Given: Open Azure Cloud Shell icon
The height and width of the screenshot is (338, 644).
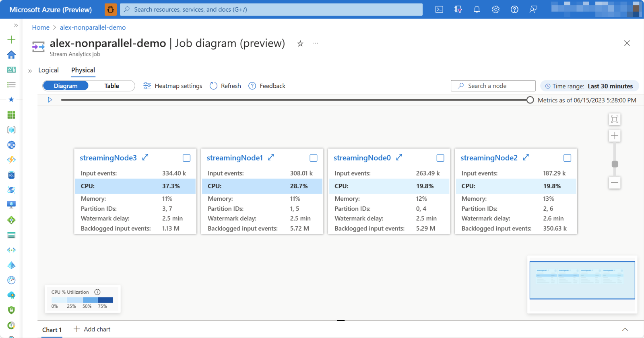Looking at the screenshot, I should coord(439,9).
